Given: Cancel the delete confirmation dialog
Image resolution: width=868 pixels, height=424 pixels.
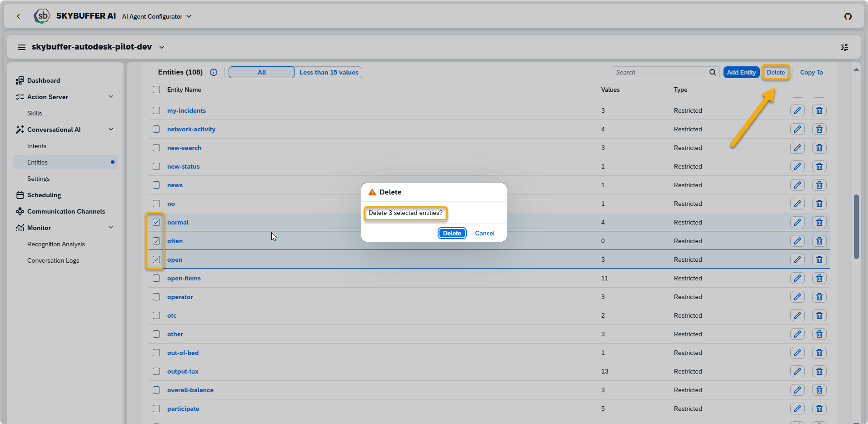Looking at the screenshot, I should coord(484,233).
